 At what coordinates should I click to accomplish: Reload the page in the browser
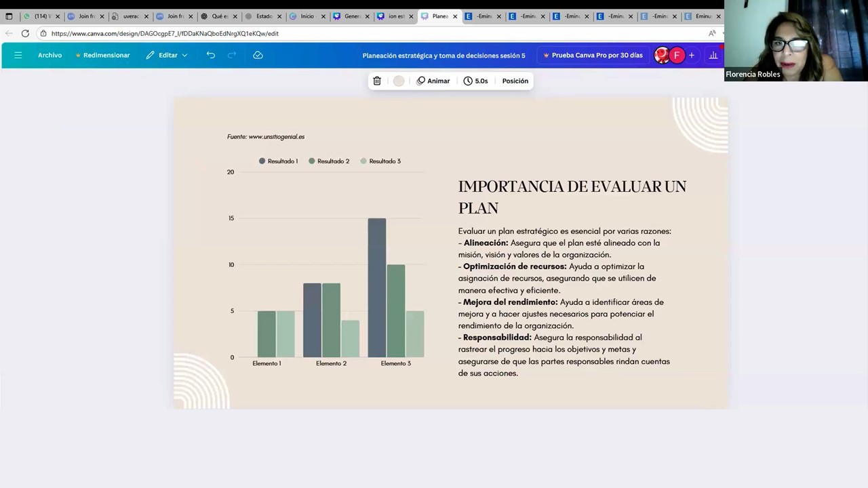(x=25, y=33)
